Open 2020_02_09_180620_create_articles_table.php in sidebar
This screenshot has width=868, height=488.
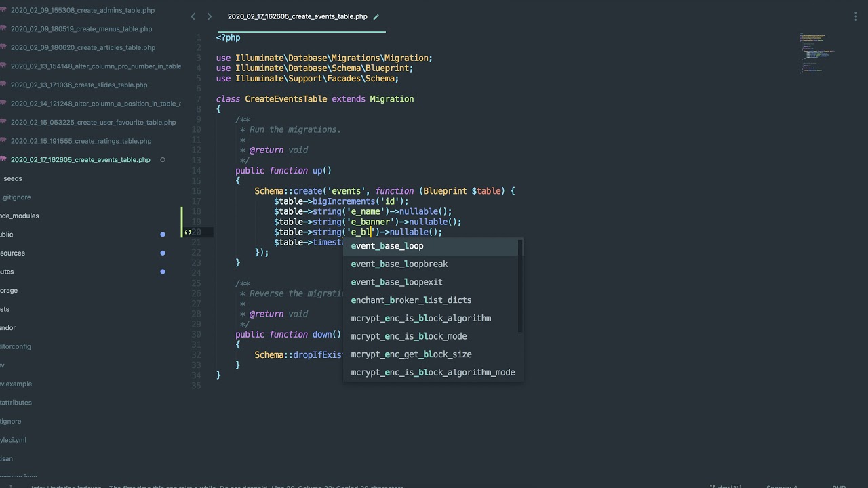83,47
